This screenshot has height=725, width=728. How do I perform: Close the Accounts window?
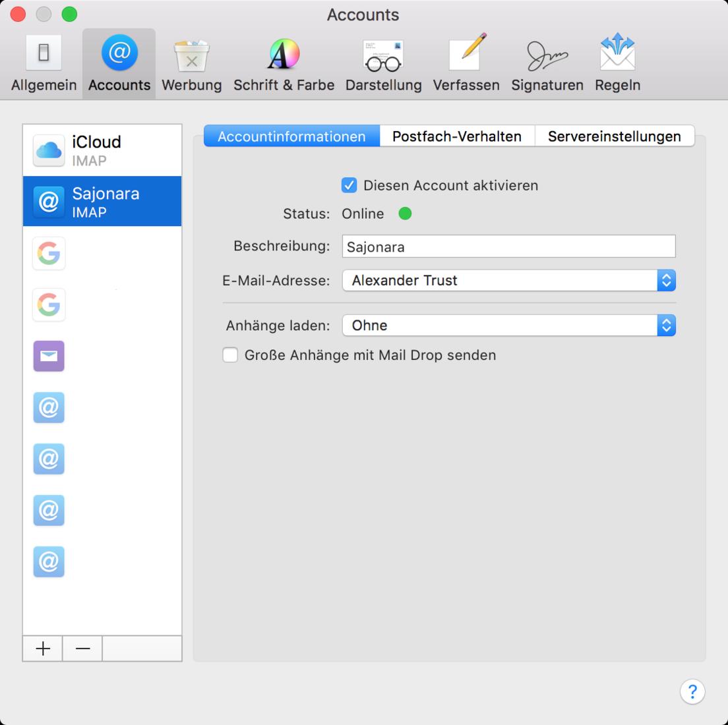pyautogui.click(x=18, y=14)
